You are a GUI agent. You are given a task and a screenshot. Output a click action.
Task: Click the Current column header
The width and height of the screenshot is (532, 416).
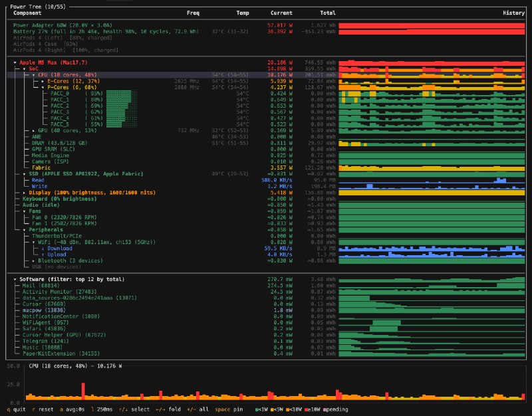click(x=281, y=13)
